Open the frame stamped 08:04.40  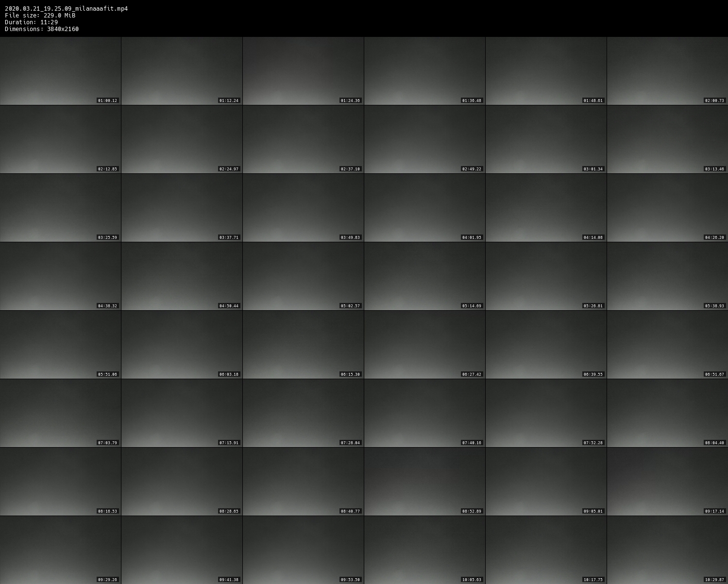(x=667, y=413)
